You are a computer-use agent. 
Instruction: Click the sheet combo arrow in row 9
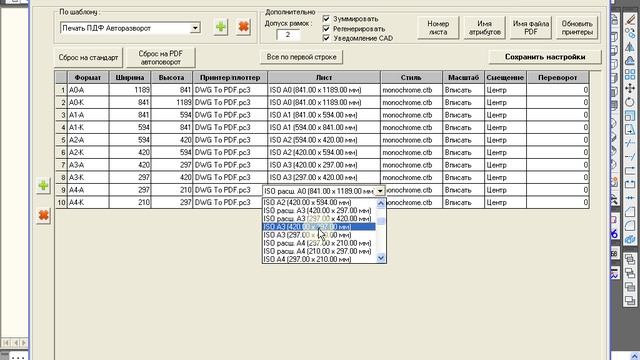pos(380,191)
